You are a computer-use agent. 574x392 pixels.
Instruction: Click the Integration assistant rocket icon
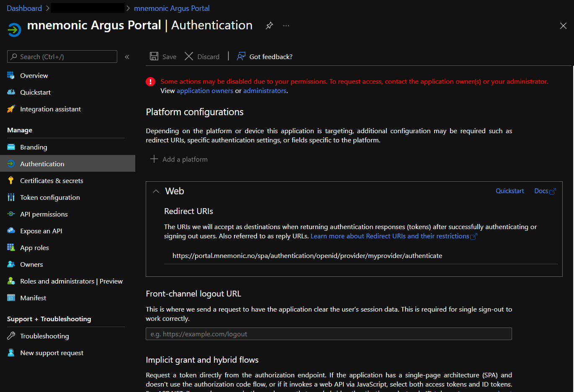(11, 109)
